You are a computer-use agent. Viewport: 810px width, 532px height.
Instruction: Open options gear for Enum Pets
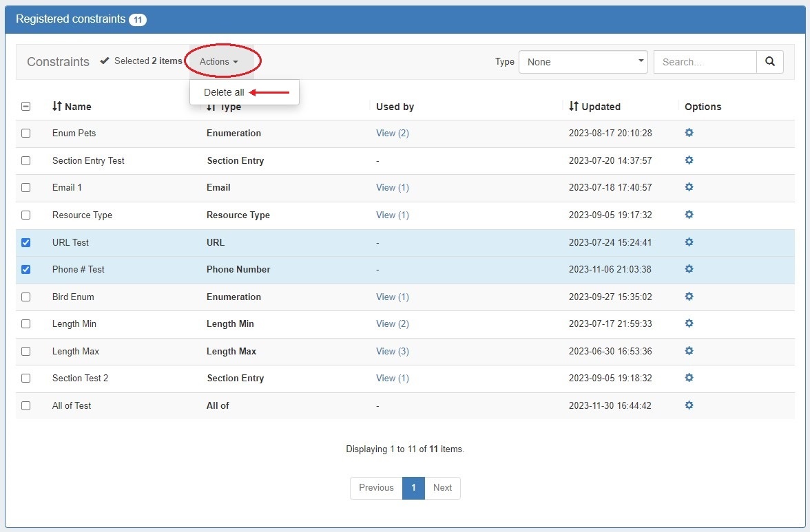689,133
